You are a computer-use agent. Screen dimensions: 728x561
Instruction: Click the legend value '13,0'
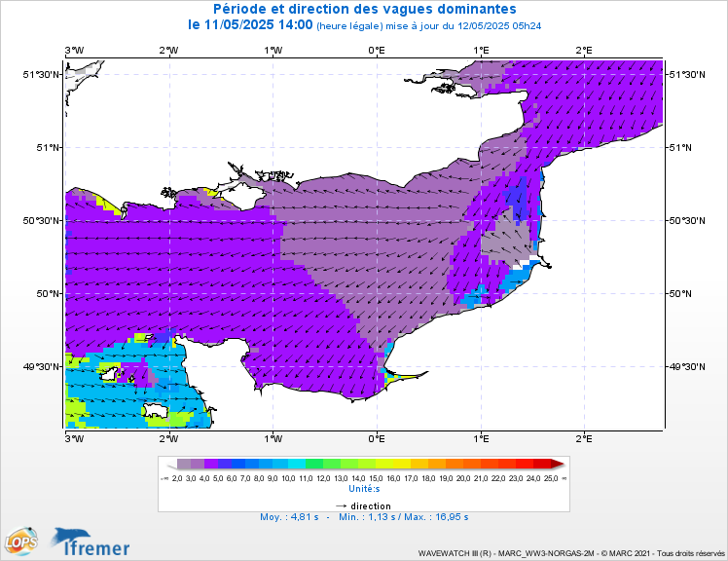point(341,478)
